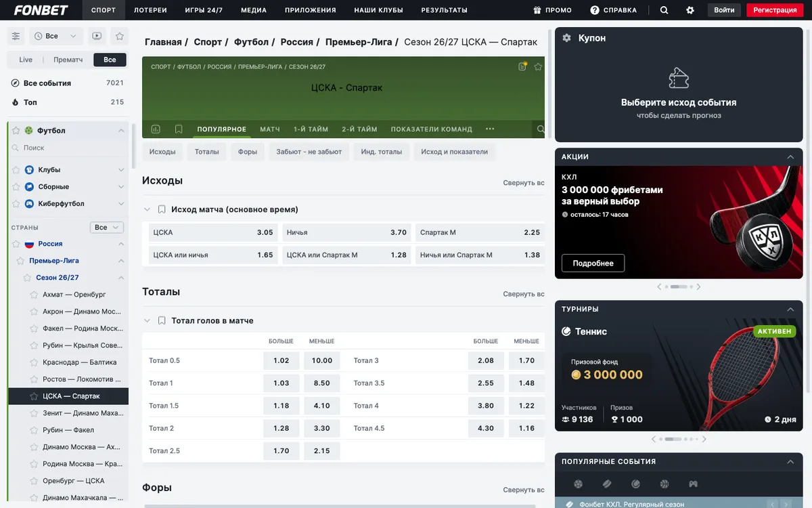Pin the Тотал голов в матче market bookmark
This screenshot has width=812, height=508.
point(162,320)
